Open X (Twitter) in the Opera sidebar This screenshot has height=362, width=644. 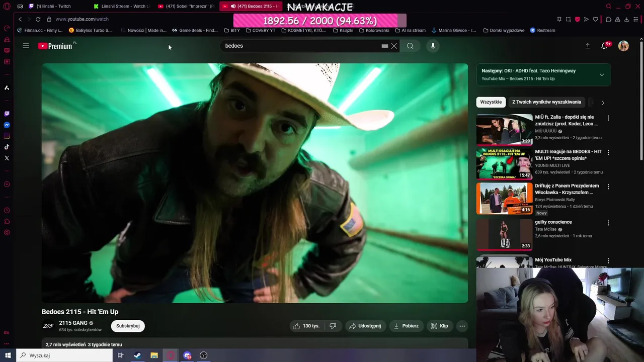click(x=7, y=158)
